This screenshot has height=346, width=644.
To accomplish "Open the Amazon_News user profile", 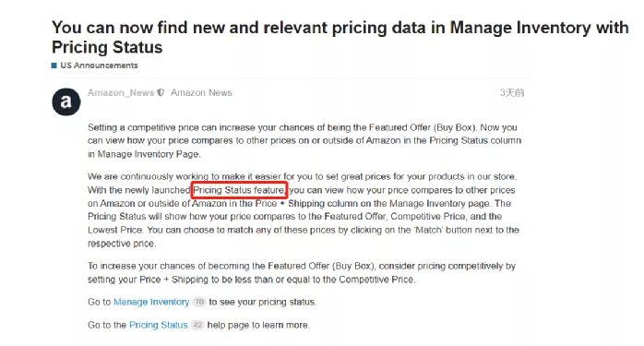I will pyautogui.click(x=121, y=93).
